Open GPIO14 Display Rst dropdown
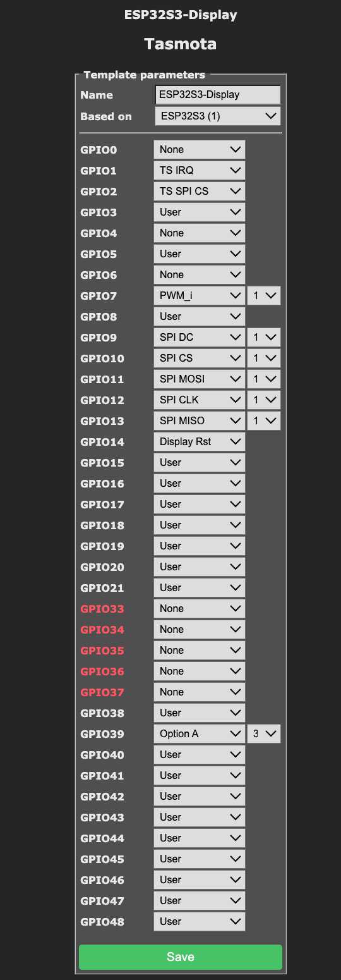 [x=200, y=442]
